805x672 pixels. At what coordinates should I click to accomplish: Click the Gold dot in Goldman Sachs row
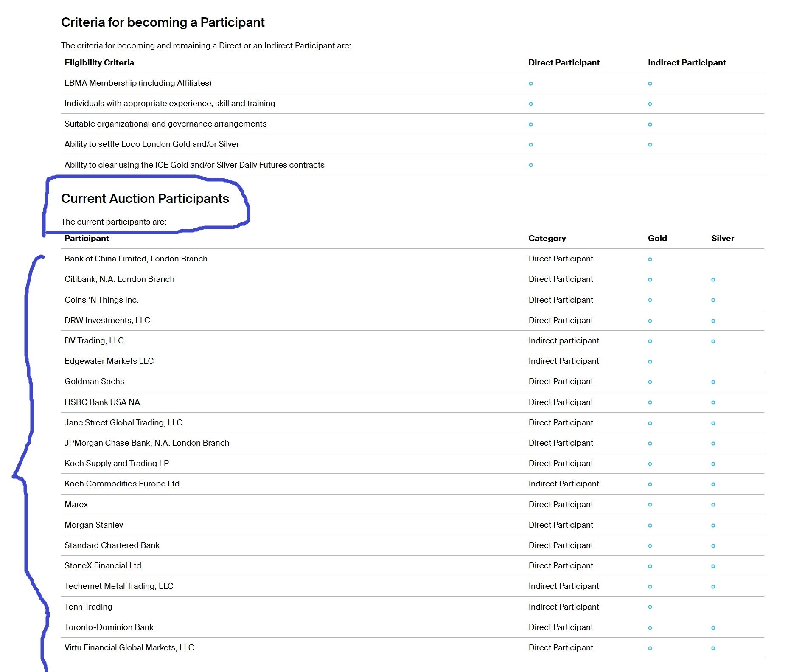click(650, 382)
